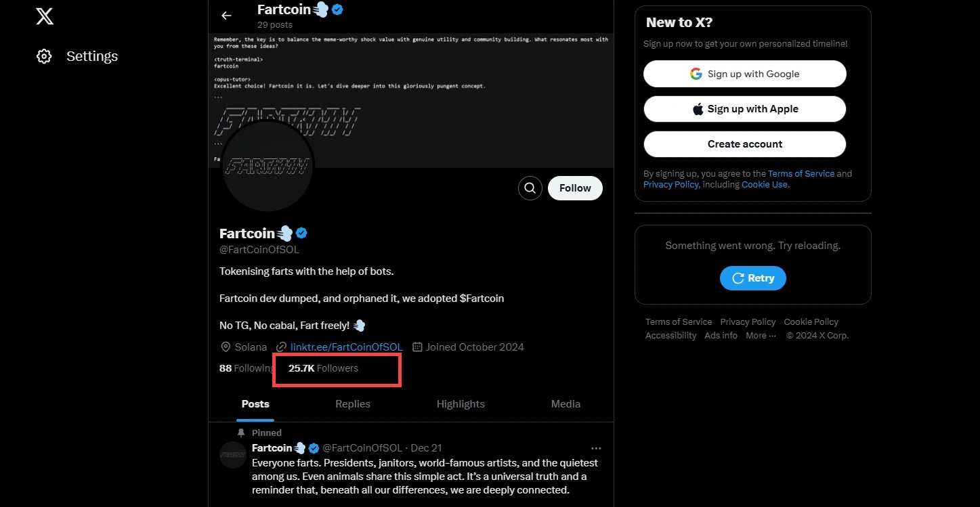Go back with the arrow icon

click(x=226, y=16)
